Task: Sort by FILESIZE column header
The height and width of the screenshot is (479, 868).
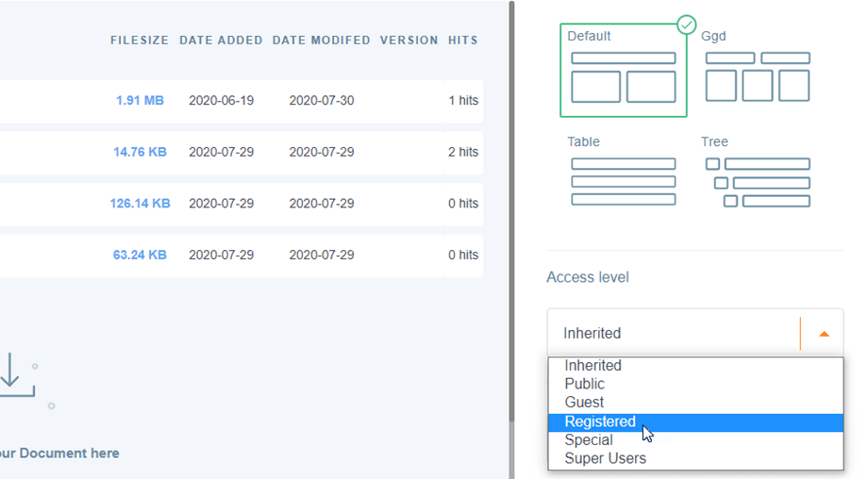Action: [x=140, y=41]
